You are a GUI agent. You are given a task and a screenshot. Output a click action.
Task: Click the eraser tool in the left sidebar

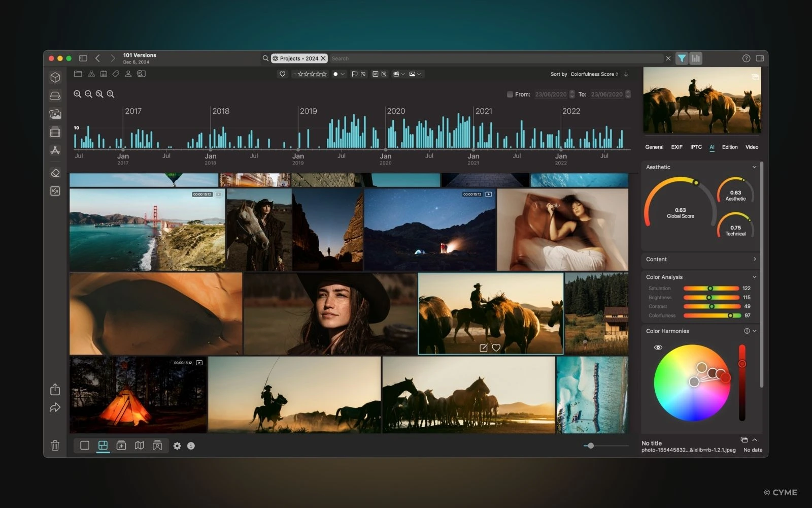click(55, 173)
